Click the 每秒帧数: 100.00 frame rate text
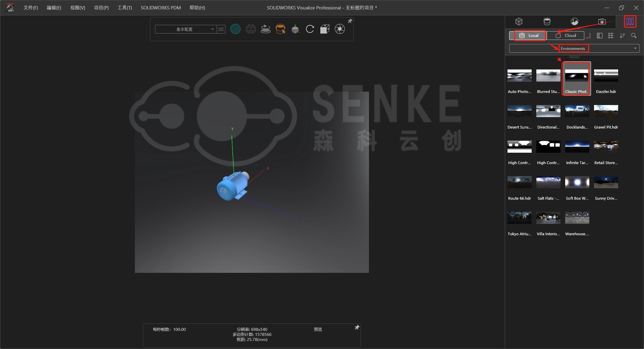644x349 pixels. [169, 330]
